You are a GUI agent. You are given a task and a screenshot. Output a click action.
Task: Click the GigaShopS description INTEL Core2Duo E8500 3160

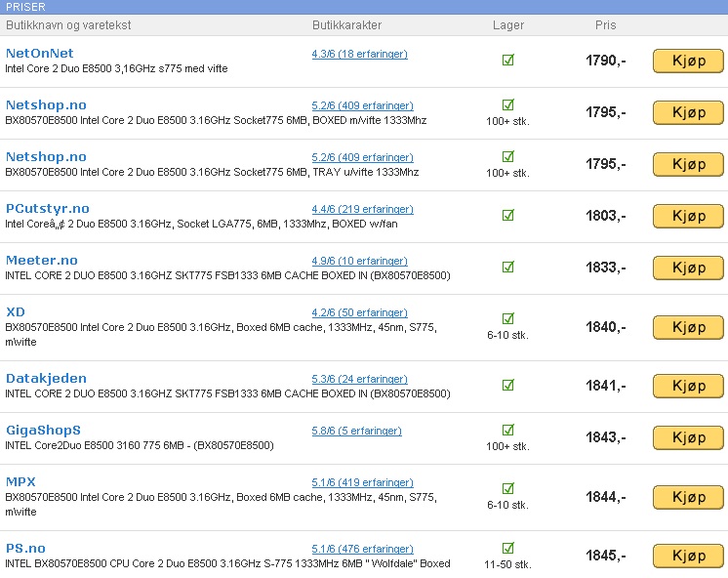coord(140,445)
